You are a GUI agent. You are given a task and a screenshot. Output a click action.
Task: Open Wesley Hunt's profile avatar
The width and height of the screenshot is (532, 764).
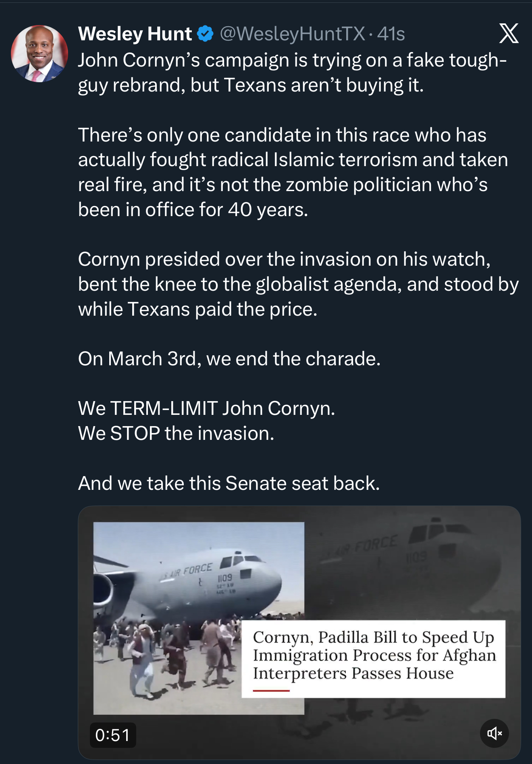coord(39,54)
